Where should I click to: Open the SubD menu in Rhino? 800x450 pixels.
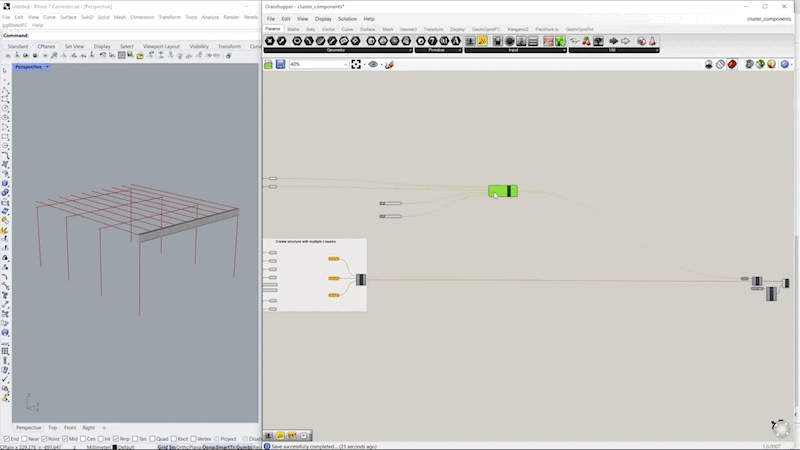pos(87,17)
